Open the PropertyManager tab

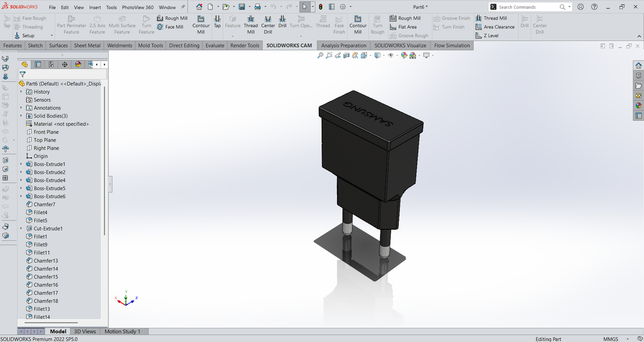pos(38,64)
